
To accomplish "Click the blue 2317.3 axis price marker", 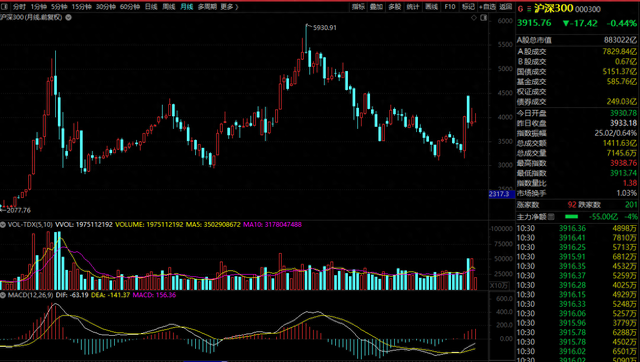I will 502,194.
